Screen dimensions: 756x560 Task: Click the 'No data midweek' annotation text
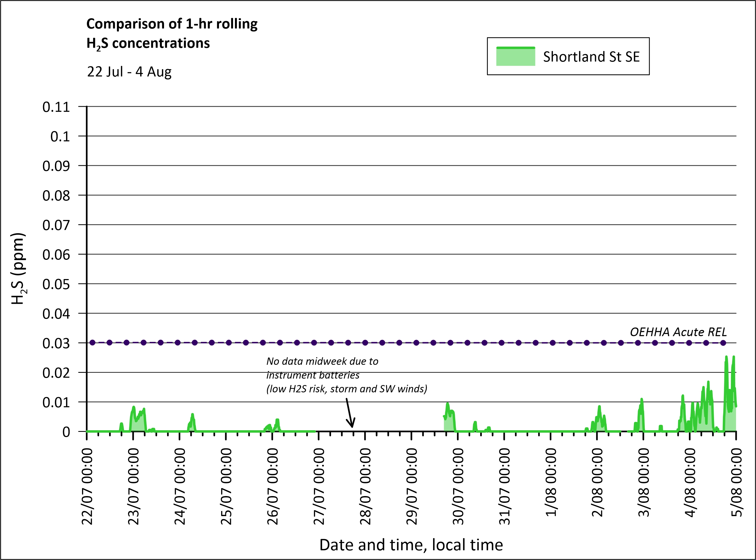[322, 361]
